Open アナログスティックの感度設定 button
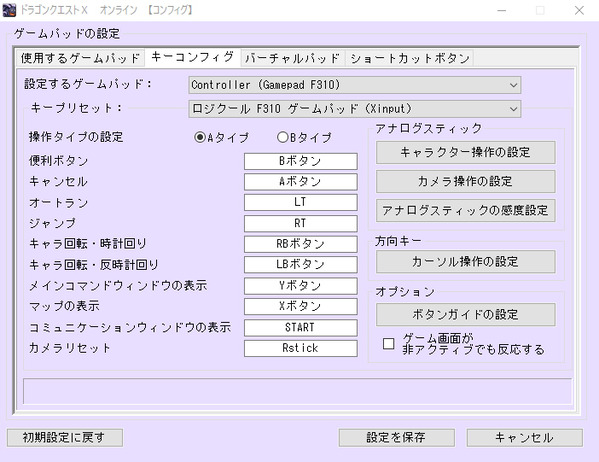The height and width of the screenshot is (462, 599). pyautogui.click(x=466, y=210)
